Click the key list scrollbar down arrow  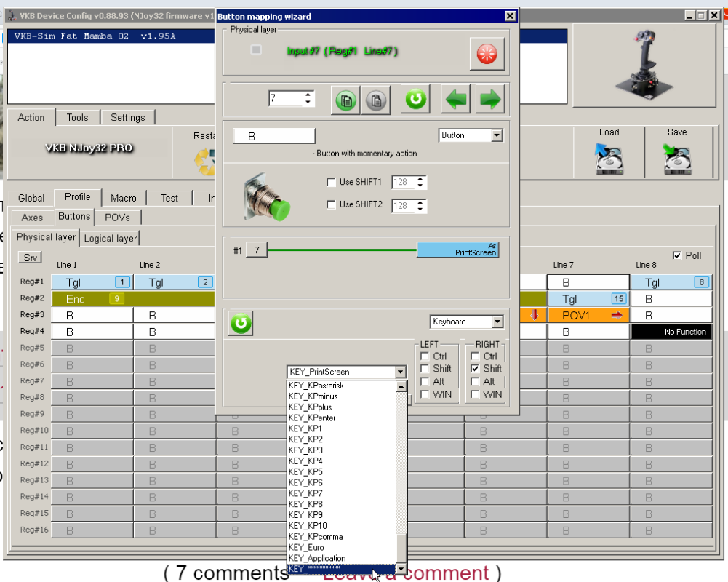coord(401,569)
